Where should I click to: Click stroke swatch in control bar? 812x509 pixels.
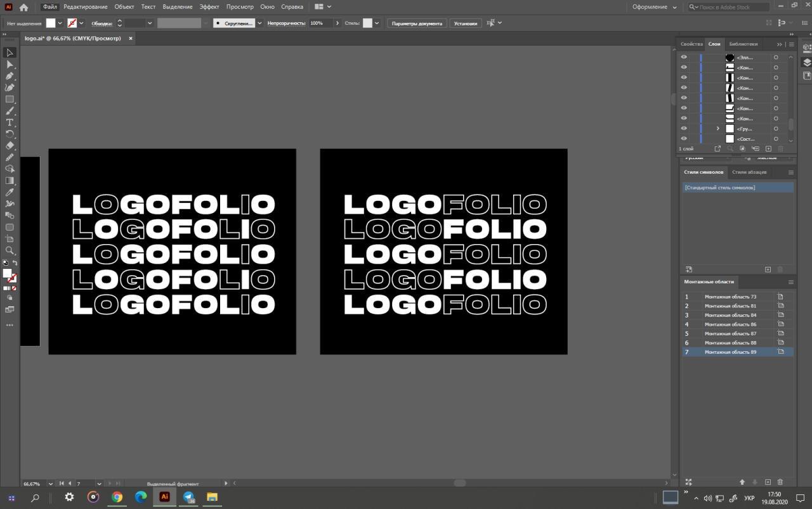(x=72, y=23)
